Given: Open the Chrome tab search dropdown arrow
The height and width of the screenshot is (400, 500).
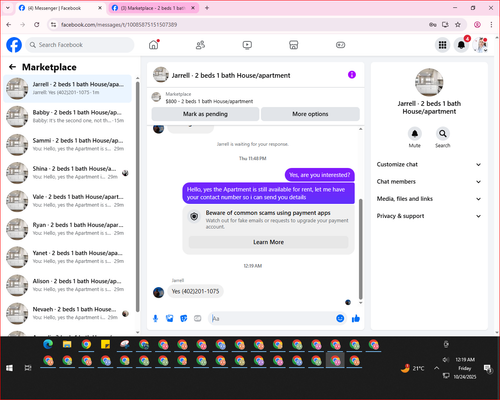Looking at the screenshot, I should (x=8, y=8).
